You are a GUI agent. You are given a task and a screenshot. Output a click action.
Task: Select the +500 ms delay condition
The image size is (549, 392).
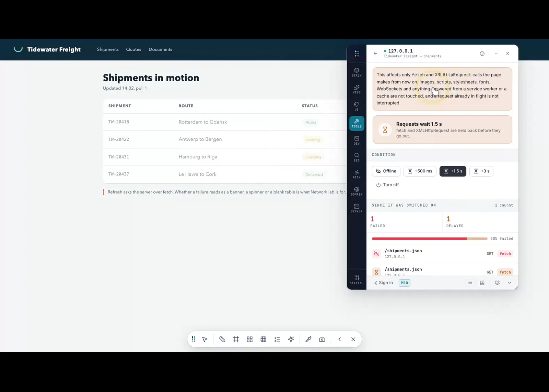pos(420,171)
